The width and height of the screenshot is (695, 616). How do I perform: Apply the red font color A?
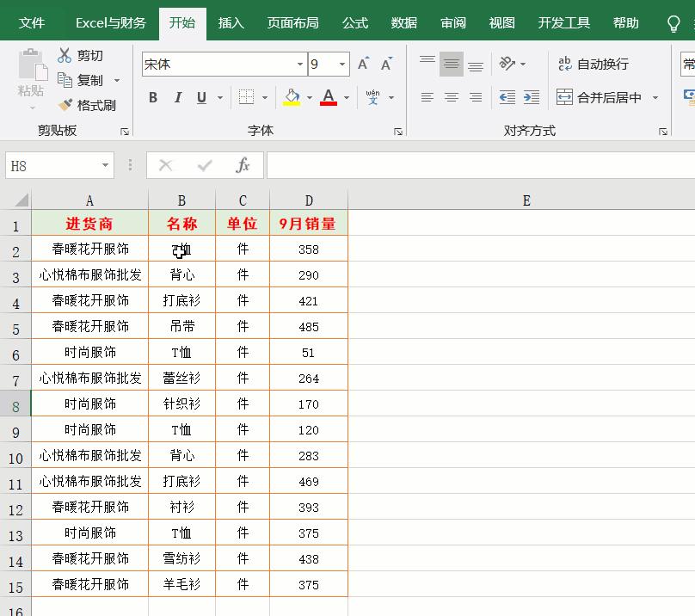(329, 97)
